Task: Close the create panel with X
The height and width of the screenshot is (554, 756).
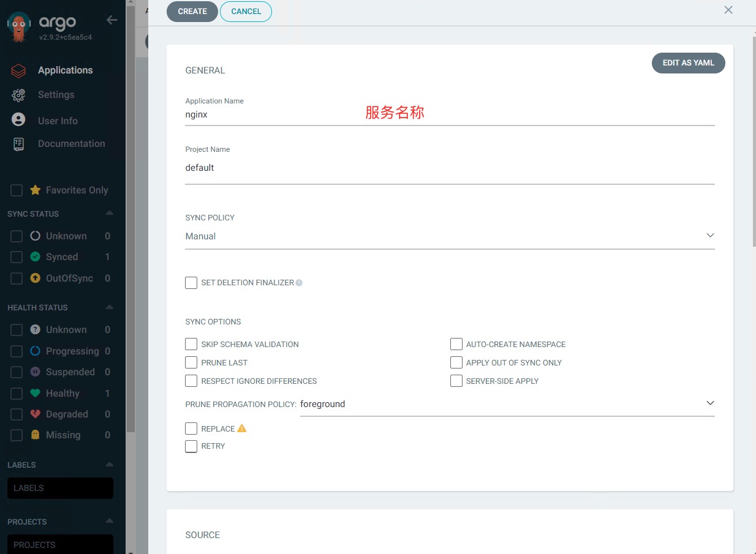Action: pyautogui.click(x=728, y=10)
